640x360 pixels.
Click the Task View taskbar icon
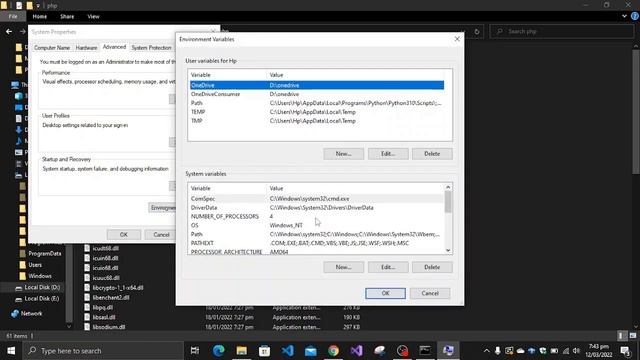click(x=195, y=350)
